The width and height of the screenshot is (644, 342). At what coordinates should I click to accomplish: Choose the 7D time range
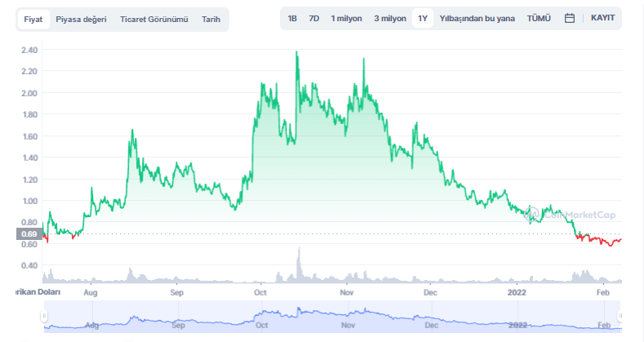[x=313, y=18]
